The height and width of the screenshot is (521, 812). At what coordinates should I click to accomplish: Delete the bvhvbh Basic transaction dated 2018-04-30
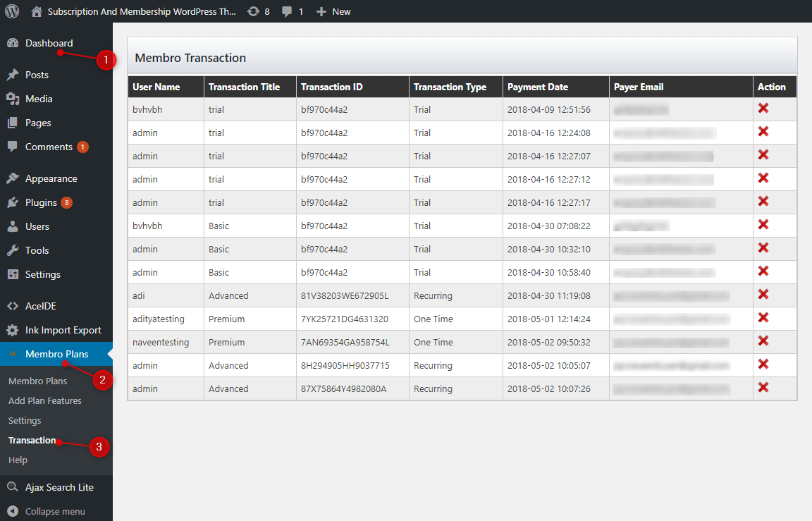click(x=763, y=224)
